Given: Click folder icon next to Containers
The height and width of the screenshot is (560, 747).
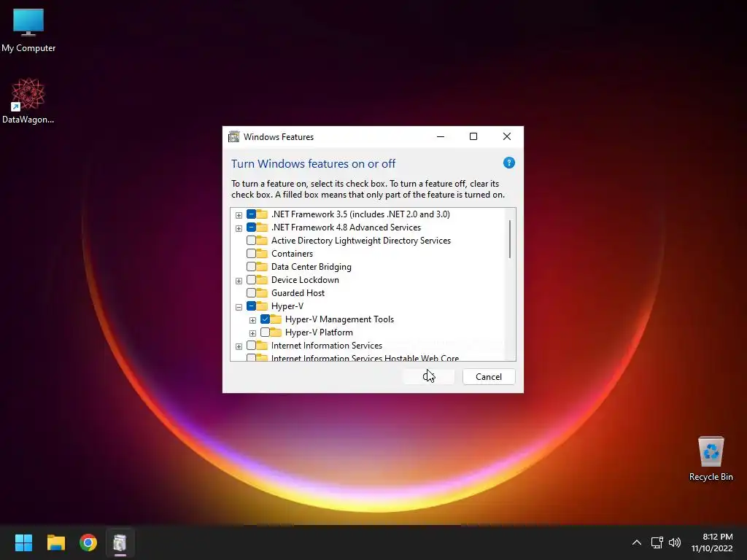Looking at the screenshot, I should coord(262,253).
